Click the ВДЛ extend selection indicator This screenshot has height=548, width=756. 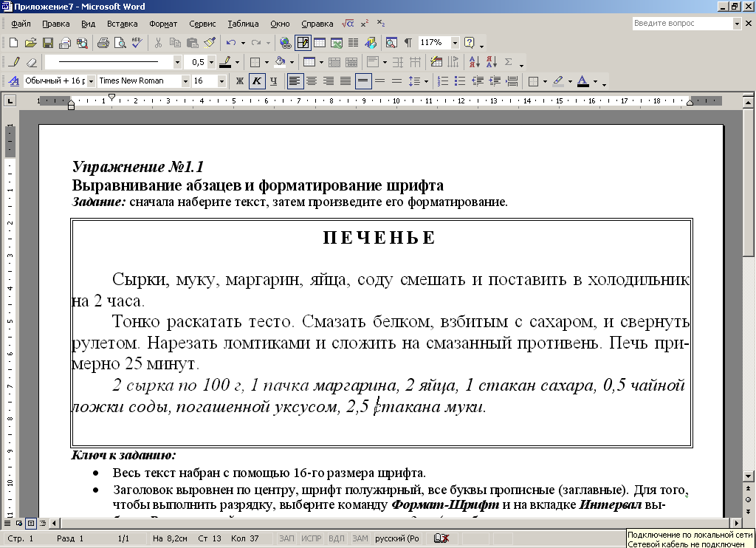click(x=336, y=538)
